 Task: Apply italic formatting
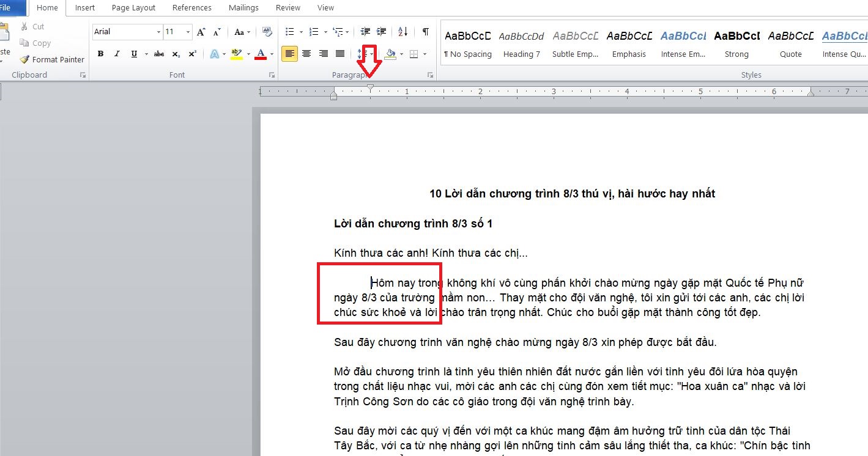[117, 53]
